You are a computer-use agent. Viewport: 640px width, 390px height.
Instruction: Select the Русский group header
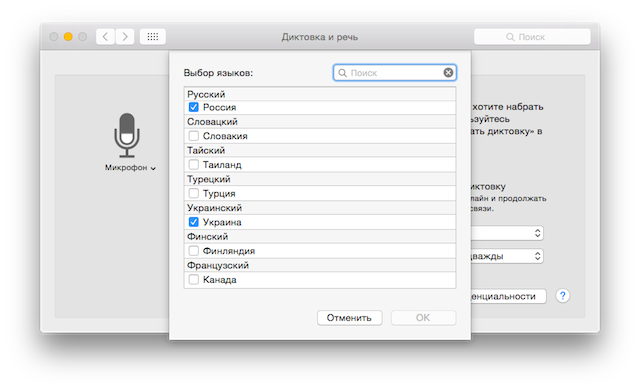(x=320, y=94)
